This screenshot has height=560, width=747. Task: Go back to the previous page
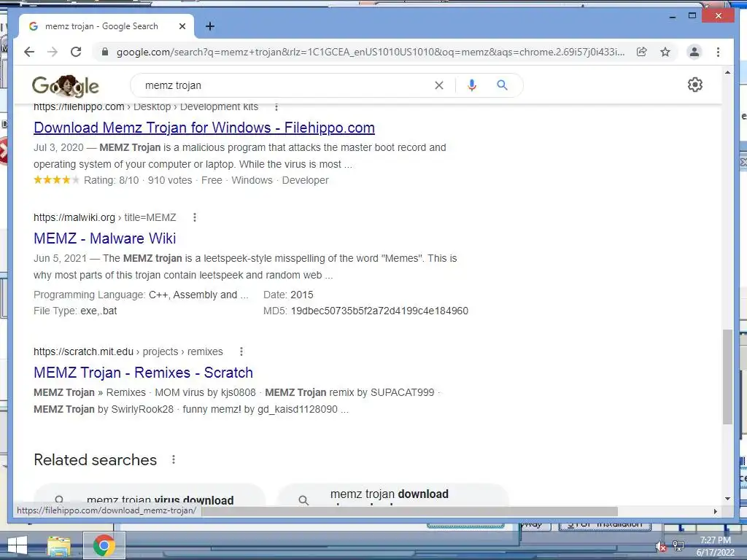pyautogui.click(x=29, y=52)
